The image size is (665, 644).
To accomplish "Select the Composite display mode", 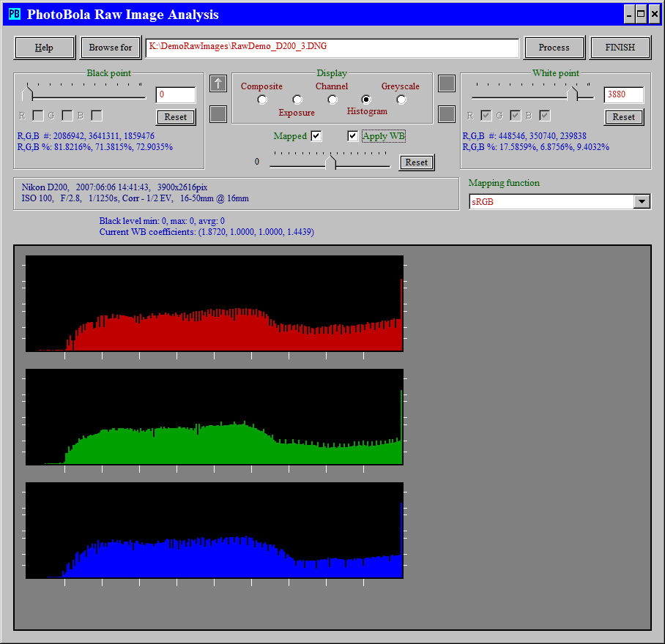I will [262, 100].
